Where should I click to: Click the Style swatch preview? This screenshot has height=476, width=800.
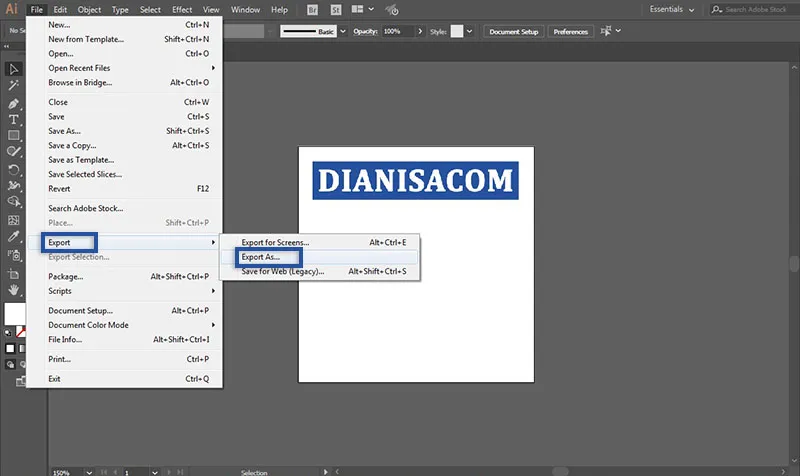click(x=457, y=31)
